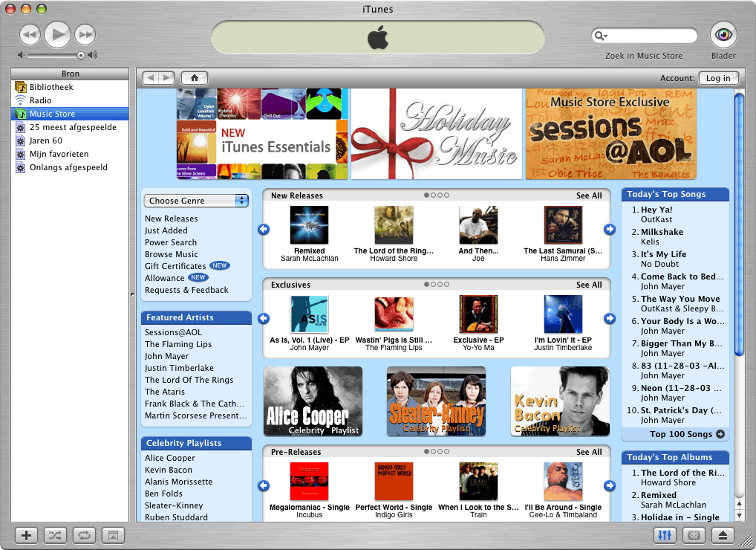Open the Sleater-Kinney Celebrity Playlist banner
Viewport: 756px width, 550px height.
[x=437, y=401]
